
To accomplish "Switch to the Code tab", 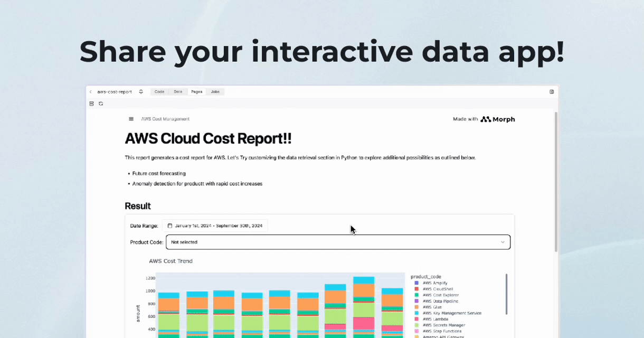I will [x=159, y=92].
